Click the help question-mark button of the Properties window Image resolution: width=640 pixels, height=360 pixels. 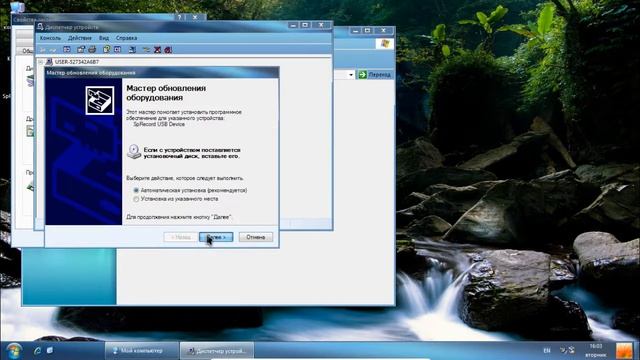[179, 18]
